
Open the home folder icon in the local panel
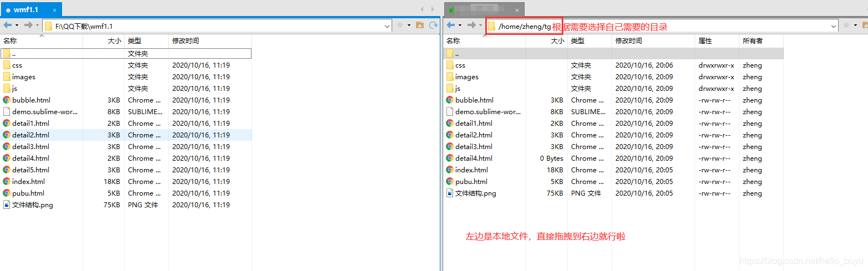(x=420, y=25)
